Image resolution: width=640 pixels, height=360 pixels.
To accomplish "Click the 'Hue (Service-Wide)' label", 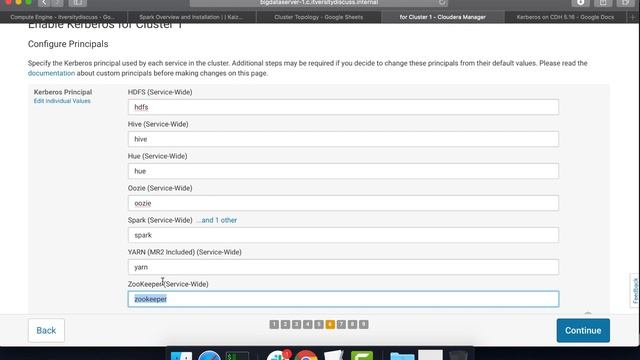I will pyautogui.click(x=158, y=156).
